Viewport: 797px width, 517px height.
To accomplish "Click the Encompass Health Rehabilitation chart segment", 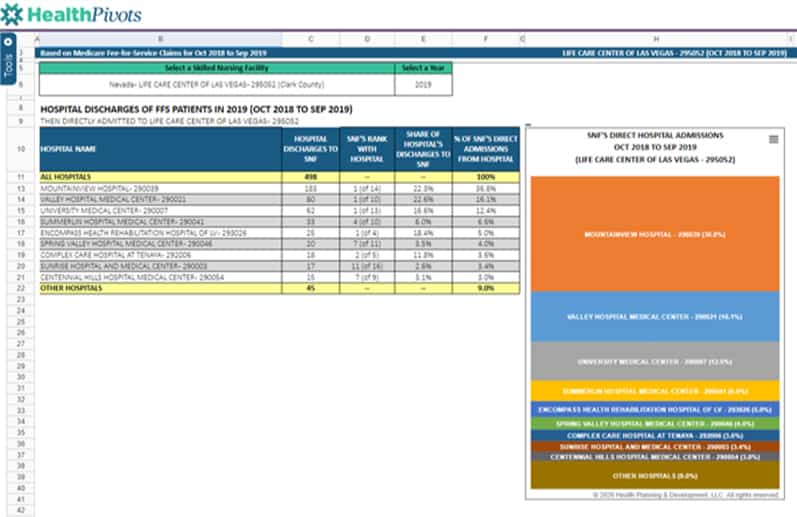I will pyautogui.click(x=655, y=409).
